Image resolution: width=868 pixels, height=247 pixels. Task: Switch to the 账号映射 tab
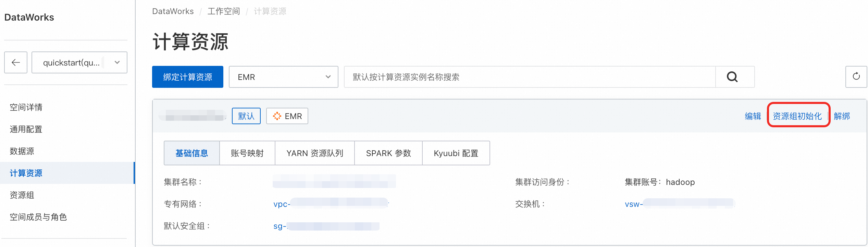tap(247, 153)
